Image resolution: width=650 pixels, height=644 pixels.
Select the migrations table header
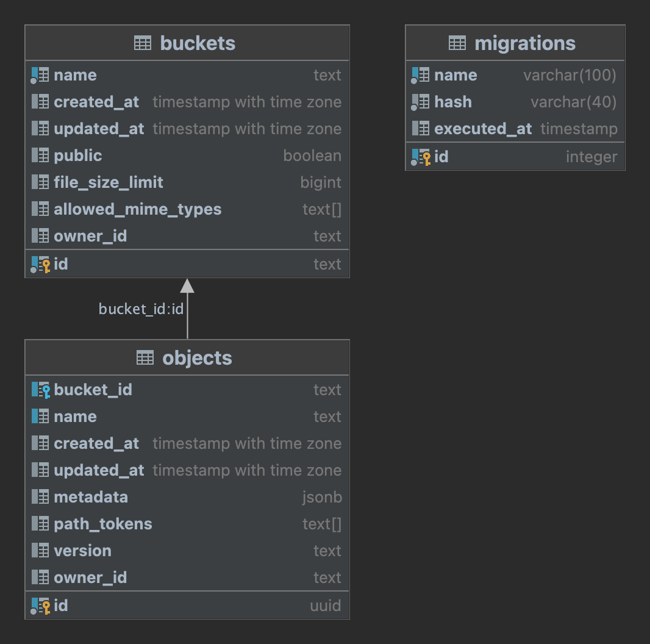tap(515, 43)
